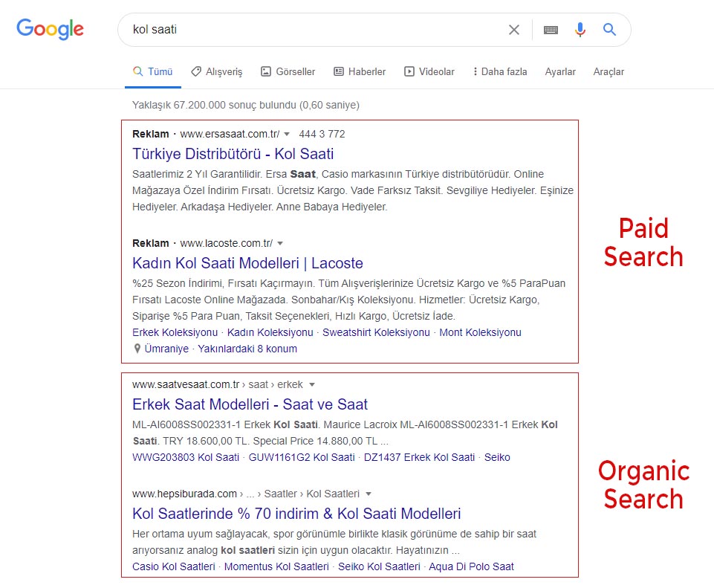The height and width of the screenshot is (588, 714).
Task: Open the Haberler news tab
Action: coord(360,72)
